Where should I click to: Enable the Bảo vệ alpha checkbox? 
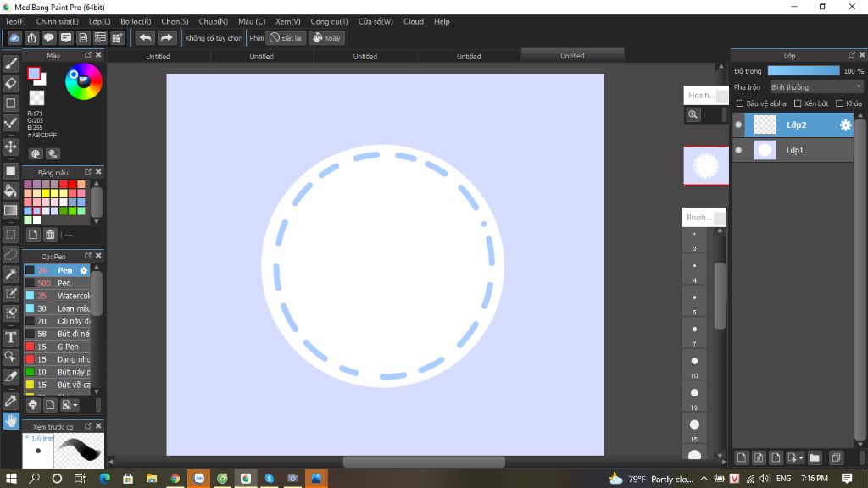coord(740,103)
